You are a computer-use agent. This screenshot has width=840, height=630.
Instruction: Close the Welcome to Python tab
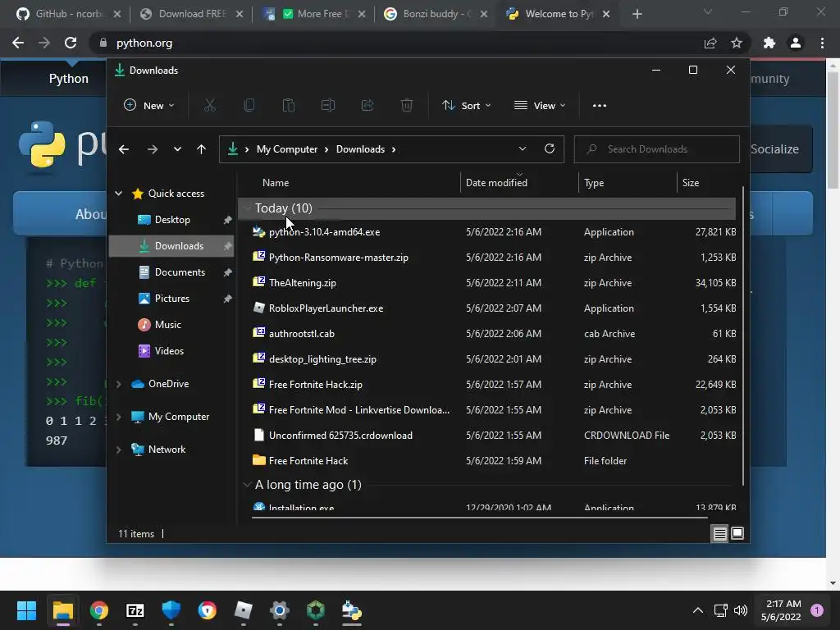(606, 14)
